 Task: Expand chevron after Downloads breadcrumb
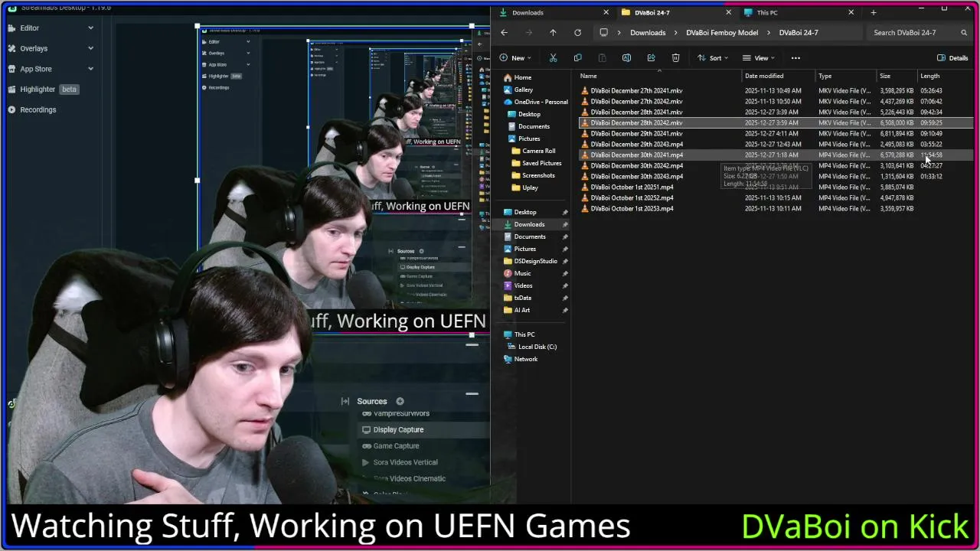(x=676, y=33)
